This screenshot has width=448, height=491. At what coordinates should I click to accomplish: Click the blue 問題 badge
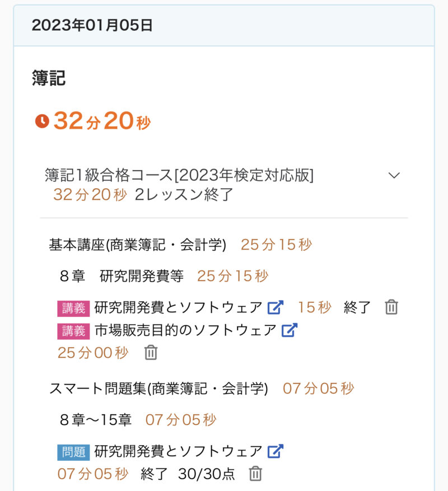[73, 452]
